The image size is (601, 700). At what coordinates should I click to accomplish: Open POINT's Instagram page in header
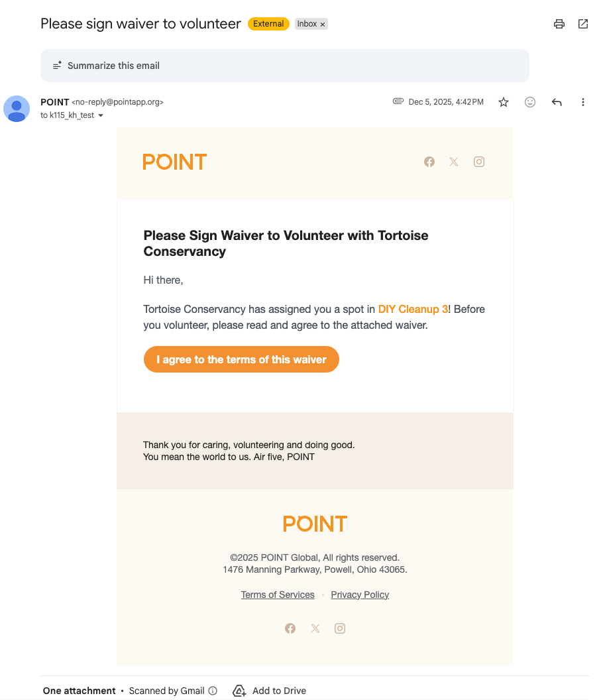[479, 162]
